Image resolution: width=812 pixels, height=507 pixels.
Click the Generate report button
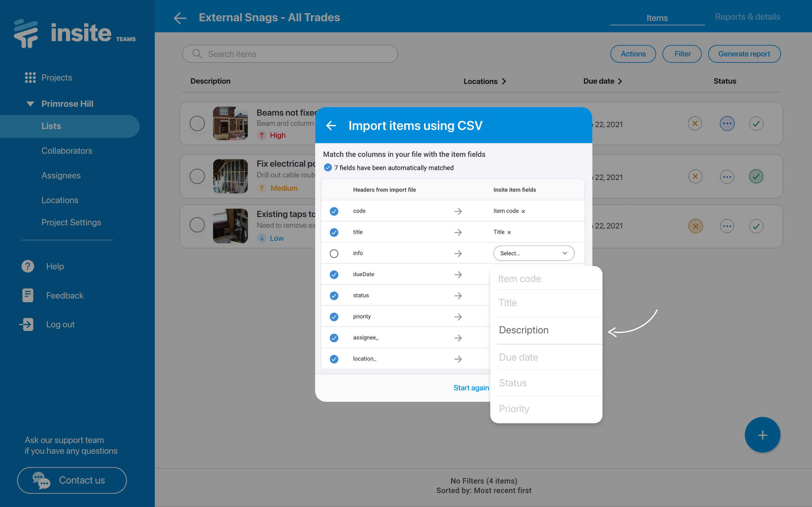pos(744,54)
